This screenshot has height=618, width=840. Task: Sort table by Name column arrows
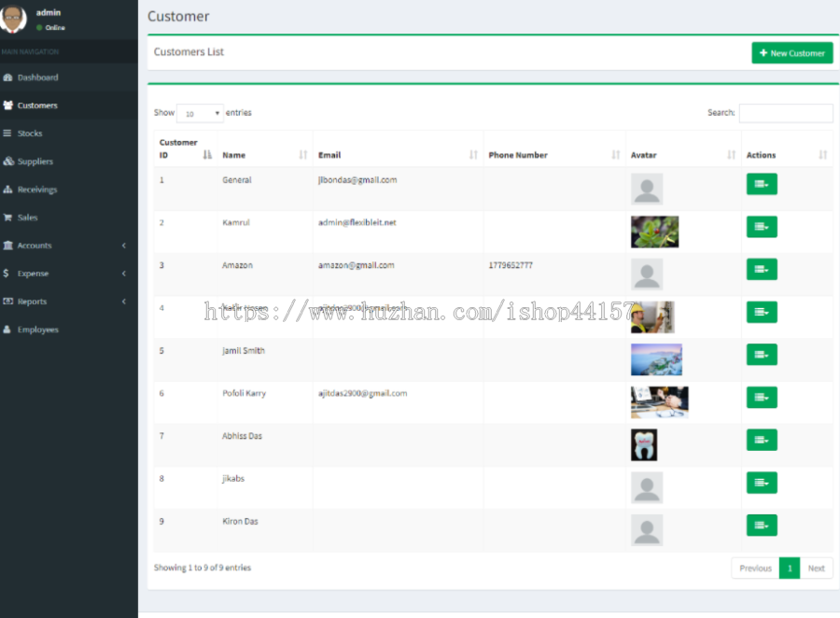tap(303, 155)
